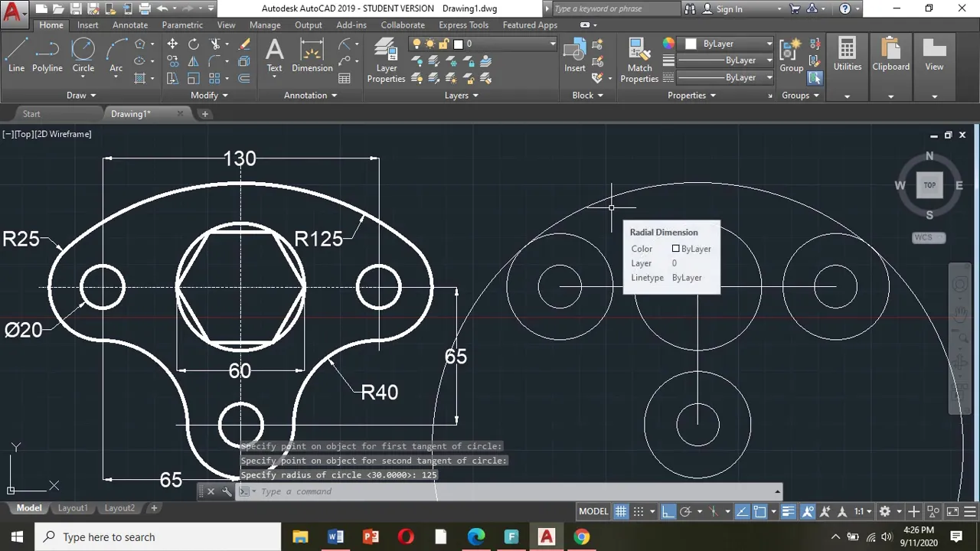
Task: Open the layer name dropdown list
Action: point(482,44)
